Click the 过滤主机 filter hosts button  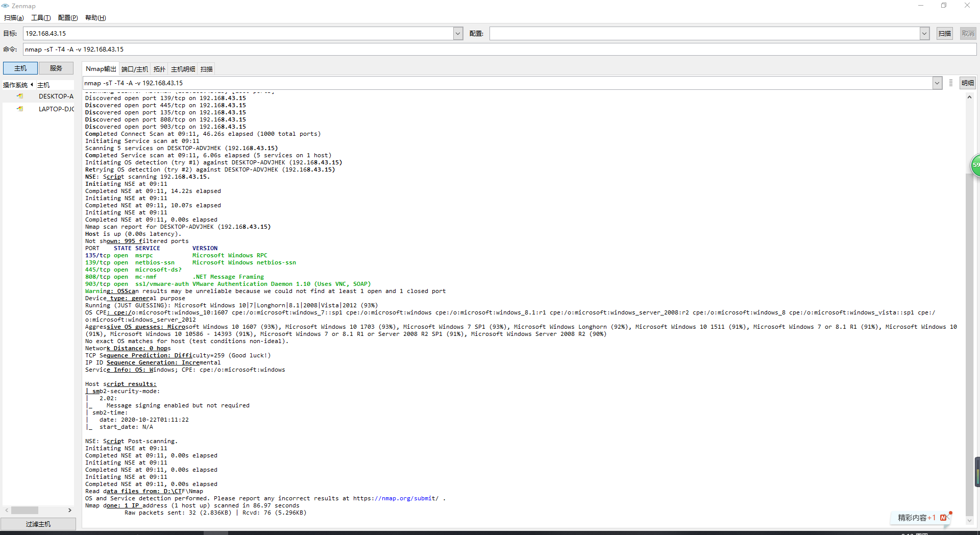[38, 524]
